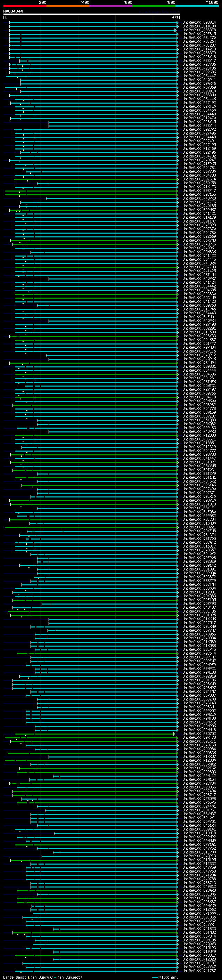Click the AV634844 query label
The width and height of the screenshot is (222, 980).
point(13,11)
